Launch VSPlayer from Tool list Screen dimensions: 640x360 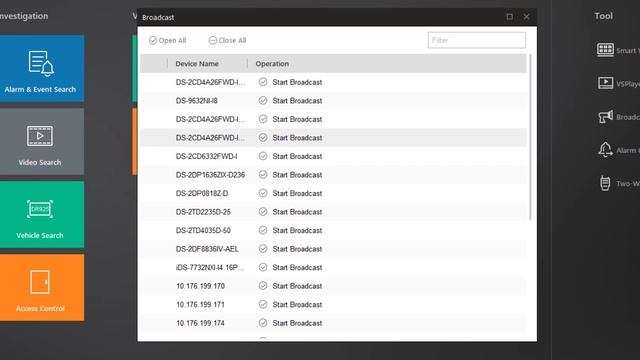pos(605,83)
